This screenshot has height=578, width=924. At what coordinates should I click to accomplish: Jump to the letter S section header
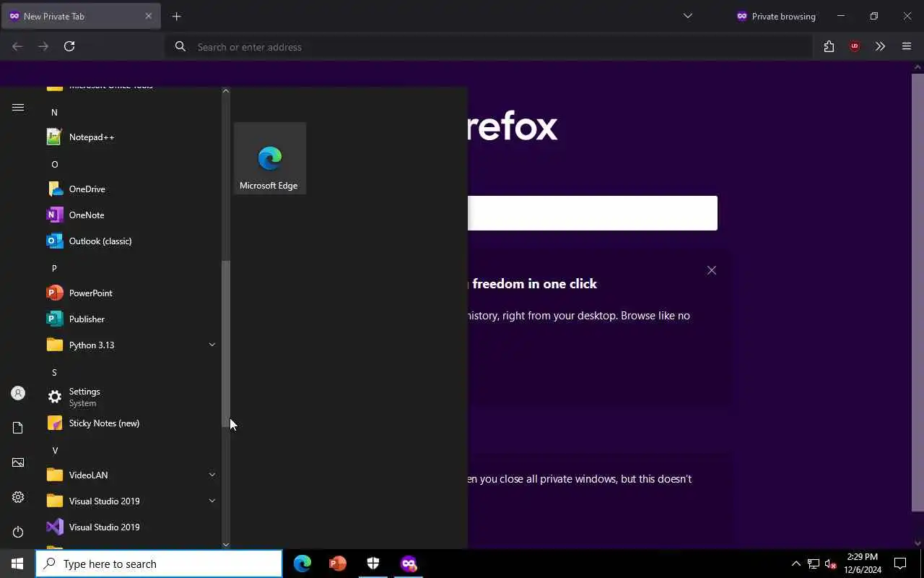coord(54,372)
